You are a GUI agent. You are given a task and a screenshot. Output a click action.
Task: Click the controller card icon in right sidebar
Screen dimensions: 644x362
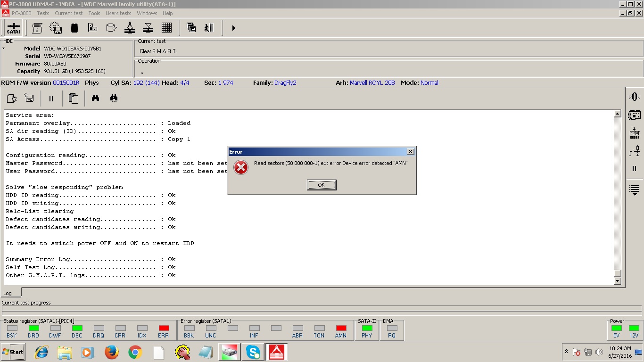coord(635,115)
